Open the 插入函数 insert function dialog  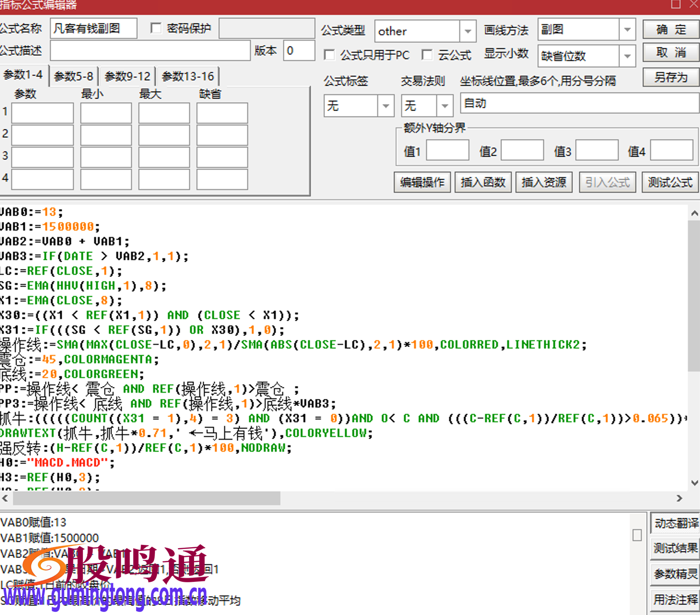coord(483,183)
